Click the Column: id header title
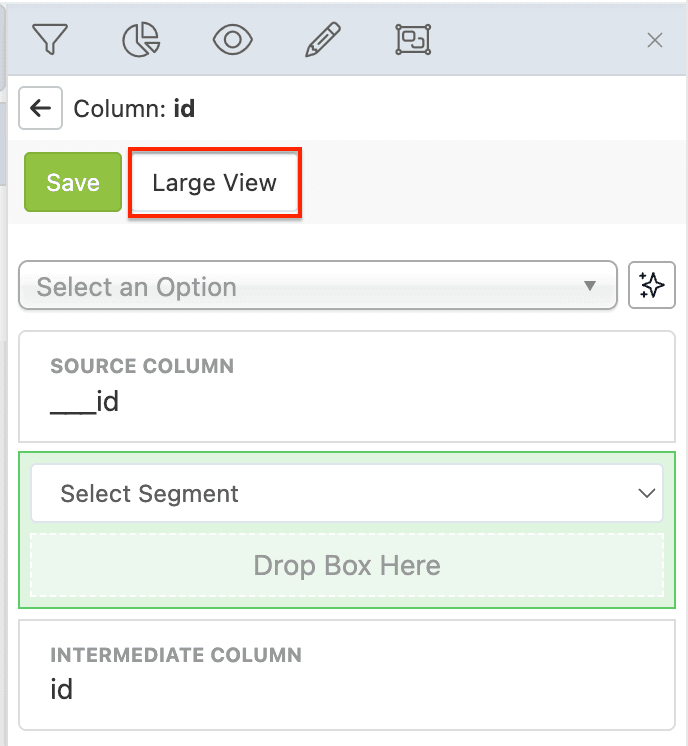Viewport: 688px width, 746px height. click(134, 108)
